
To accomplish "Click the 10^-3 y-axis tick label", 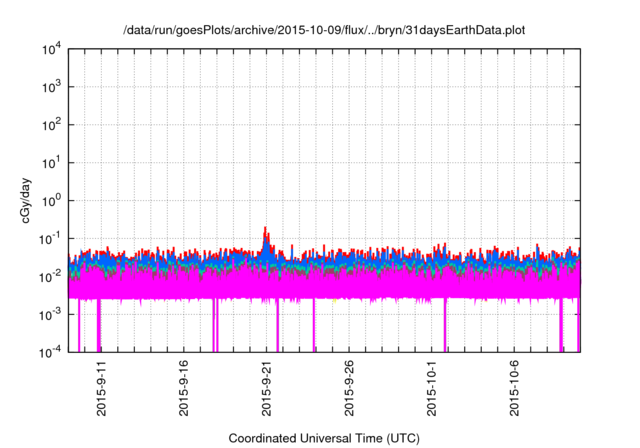I will tap(50, 314).
